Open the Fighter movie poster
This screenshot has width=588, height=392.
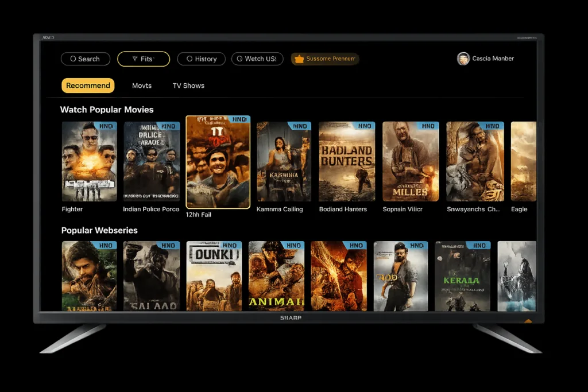pos(89,161)
